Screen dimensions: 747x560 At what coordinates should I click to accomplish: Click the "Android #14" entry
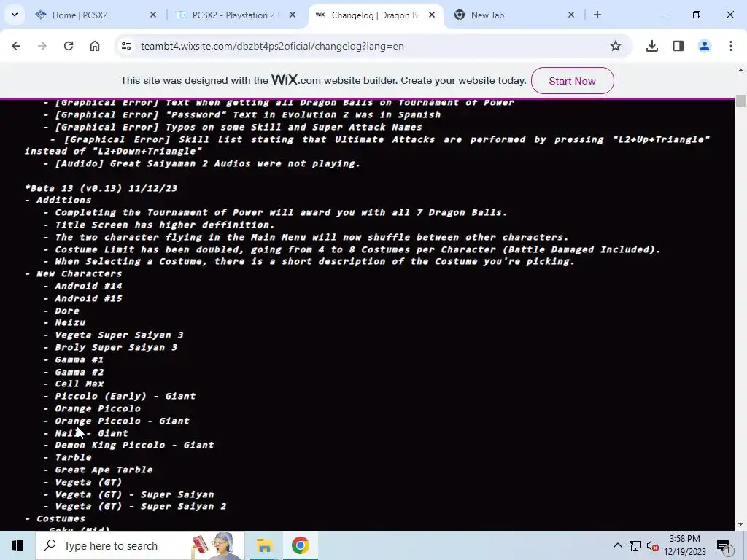(x=88, y=286)
